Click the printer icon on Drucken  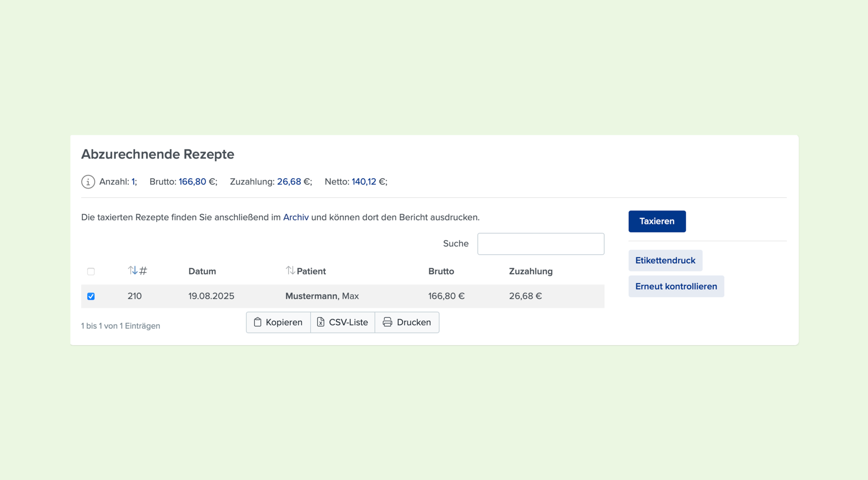387,322
